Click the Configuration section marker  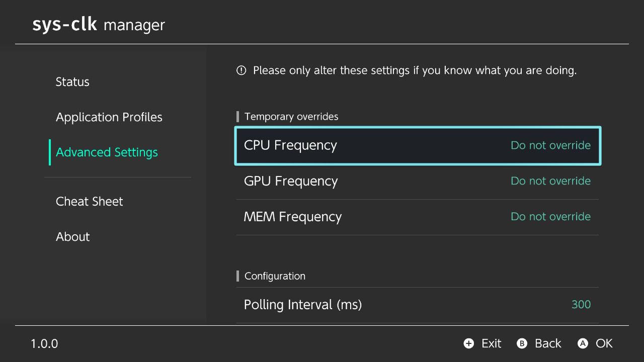tap(237, 276)
